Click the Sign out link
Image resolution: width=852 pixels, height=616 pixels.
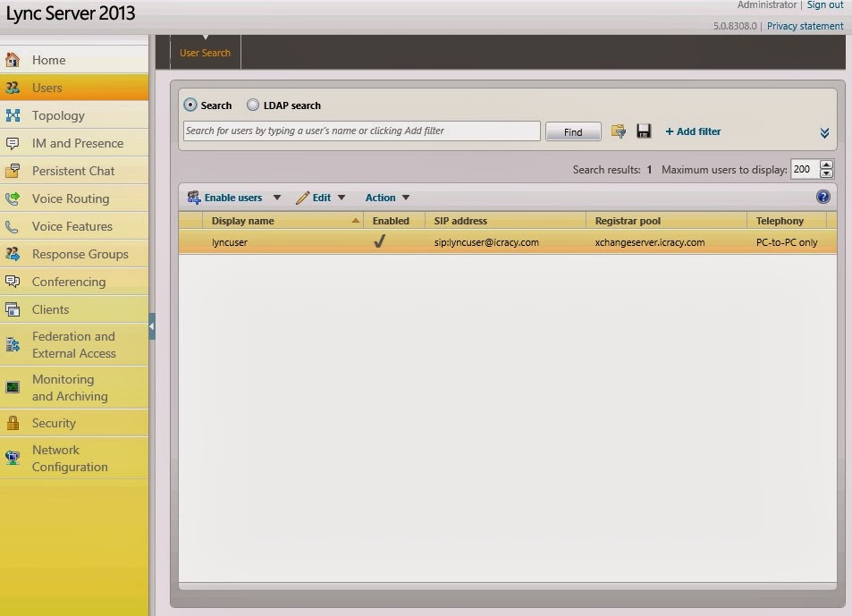[825, 4]
